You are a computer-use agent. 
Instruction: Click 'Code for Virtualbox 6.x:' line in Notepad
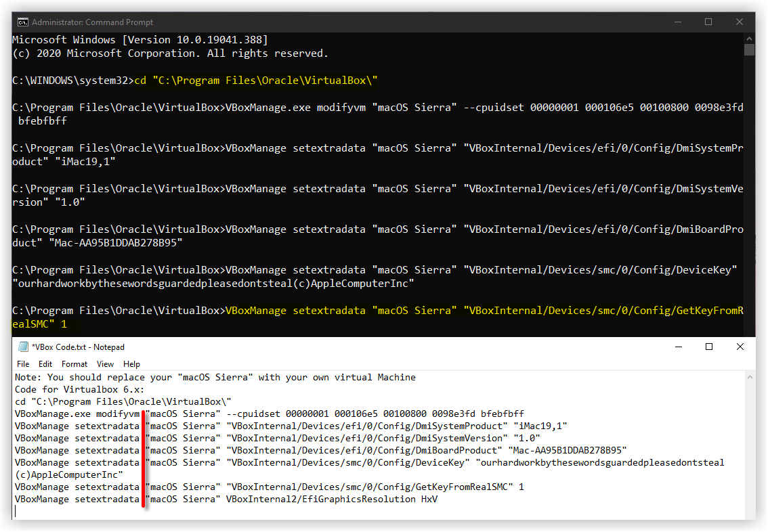tap(79, 390)
